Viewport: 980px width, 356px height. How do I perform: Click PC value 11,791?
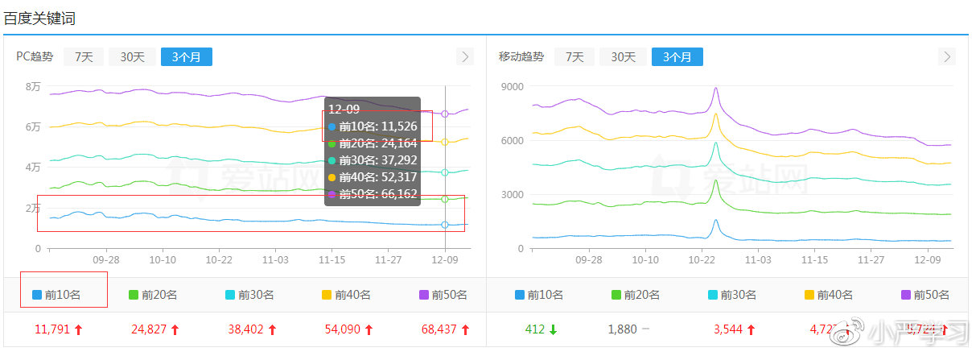(51, 329)
